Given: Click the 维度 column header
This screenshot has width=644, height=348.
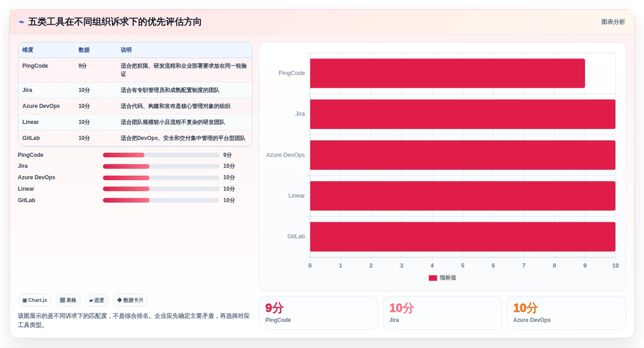Looking at the screenshot, I should pos(28,50).
